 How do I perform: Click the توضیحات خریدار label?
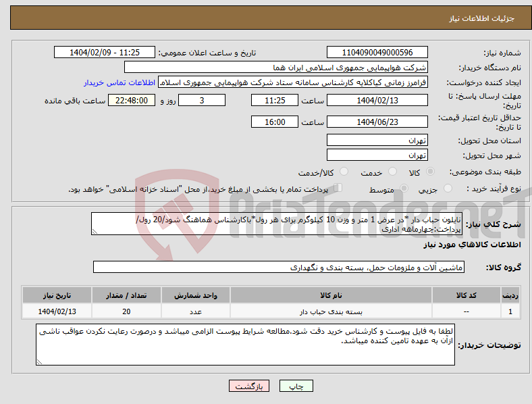(489, 345)
